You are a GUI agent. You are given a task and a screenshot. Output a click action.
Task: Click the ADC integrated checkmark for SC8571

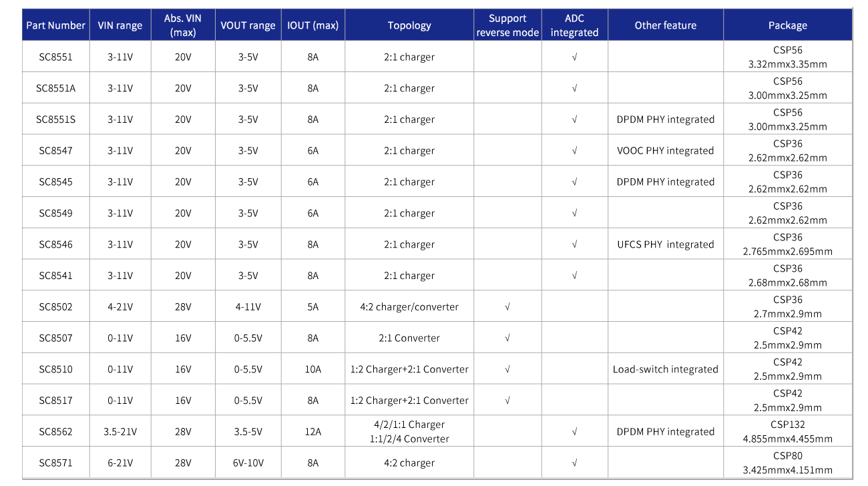(574, 463)
